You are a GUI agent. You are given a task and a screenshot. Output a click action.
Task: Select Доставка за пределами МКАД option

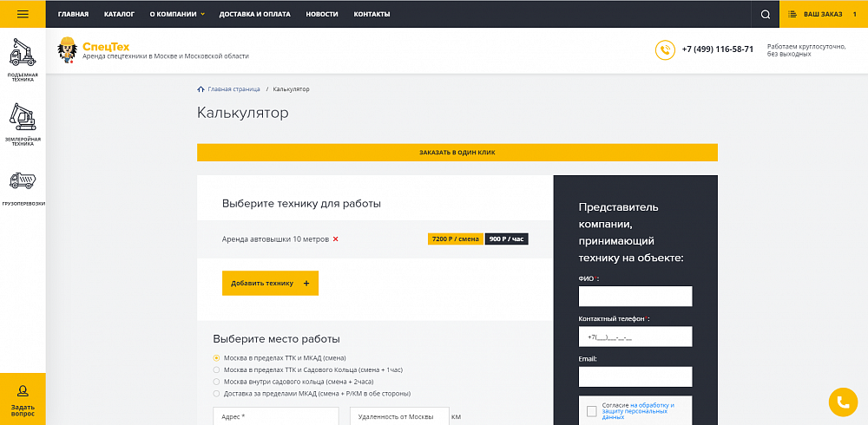(x=216, y=394)
